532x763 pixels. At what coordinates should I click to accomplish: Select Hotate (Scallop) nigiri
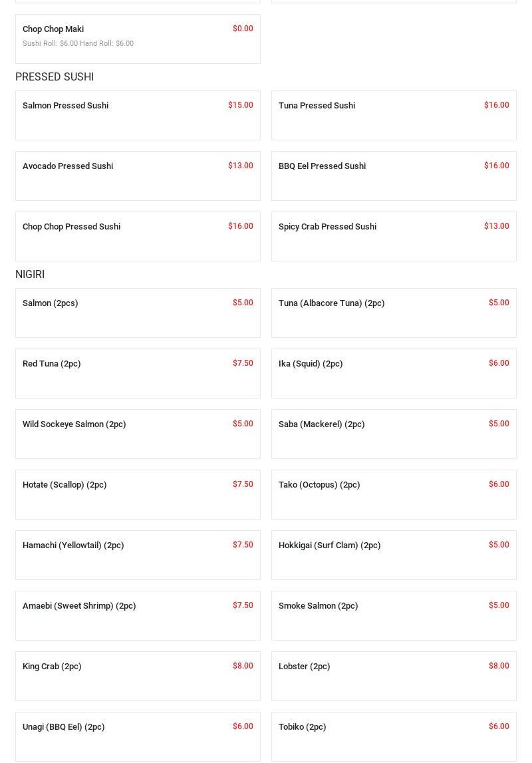[x=65, y=485]
